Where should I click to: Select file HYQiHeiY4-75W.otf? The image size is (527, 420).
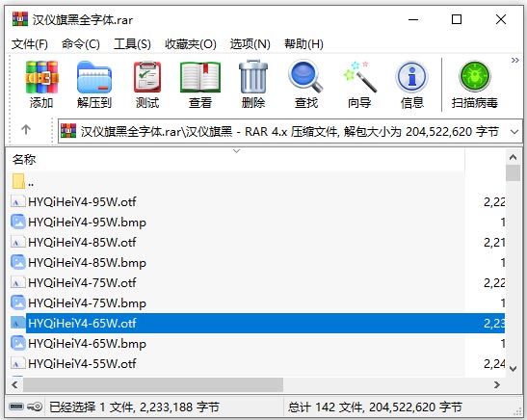click(82, 283)
